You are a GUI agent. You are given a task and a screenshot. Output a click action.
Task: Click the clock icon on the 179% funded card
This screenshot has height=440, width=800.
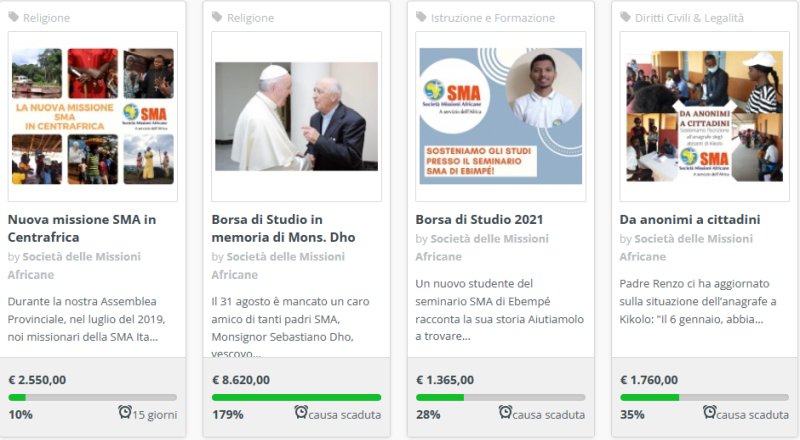tap(301, 413)
